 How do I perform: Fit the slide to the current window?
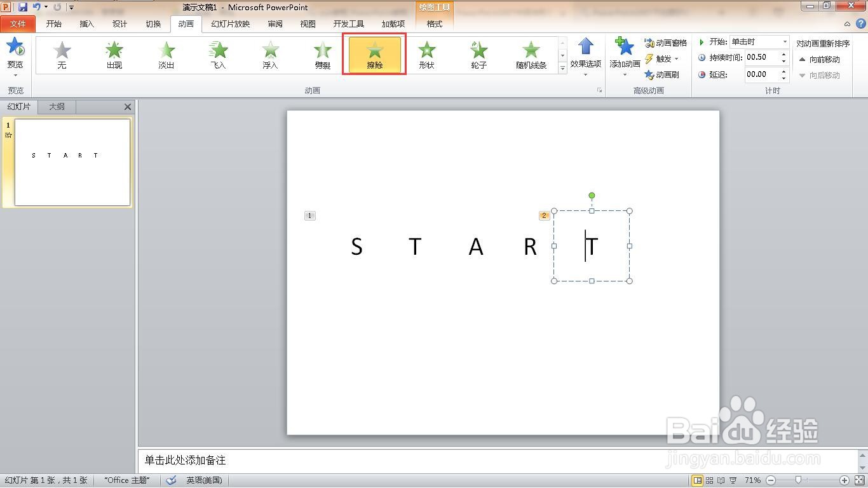[859, 480]
